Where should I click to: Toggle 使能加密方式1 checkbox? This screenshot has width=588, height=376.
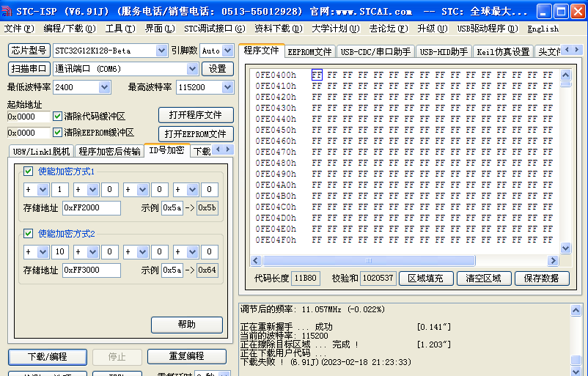(x=28, y=172)
